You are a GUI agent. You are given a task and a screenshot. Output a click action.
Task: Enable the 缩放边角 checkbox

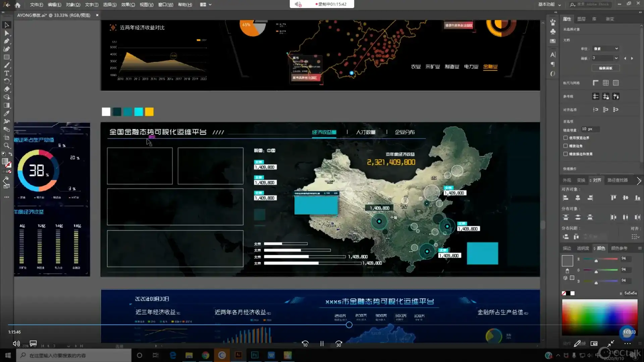tap(566, 146)
